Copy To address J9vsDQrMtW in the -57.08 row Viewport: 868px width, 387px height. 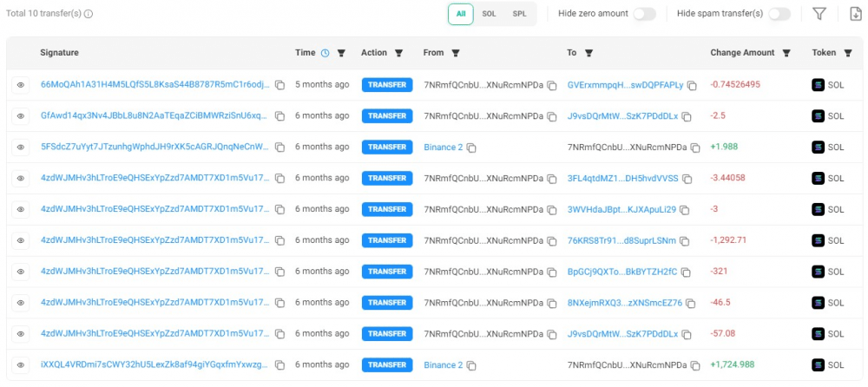[687, 334]
